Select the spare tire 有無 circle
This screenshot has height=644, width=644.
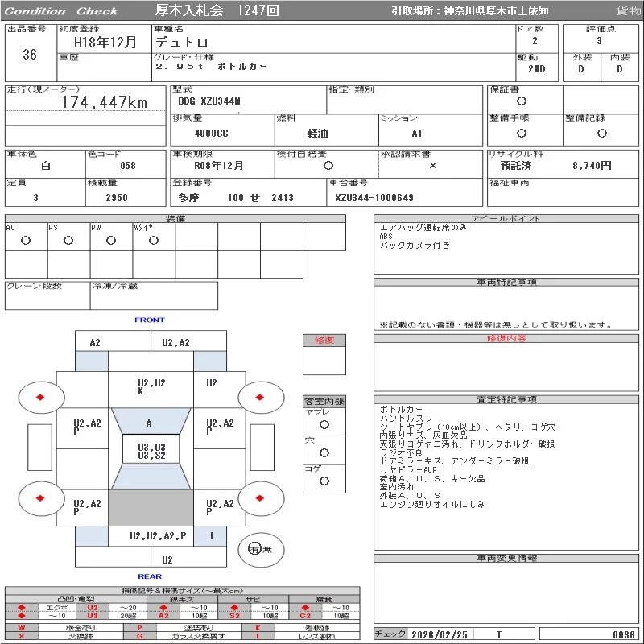tap(260, 549)
